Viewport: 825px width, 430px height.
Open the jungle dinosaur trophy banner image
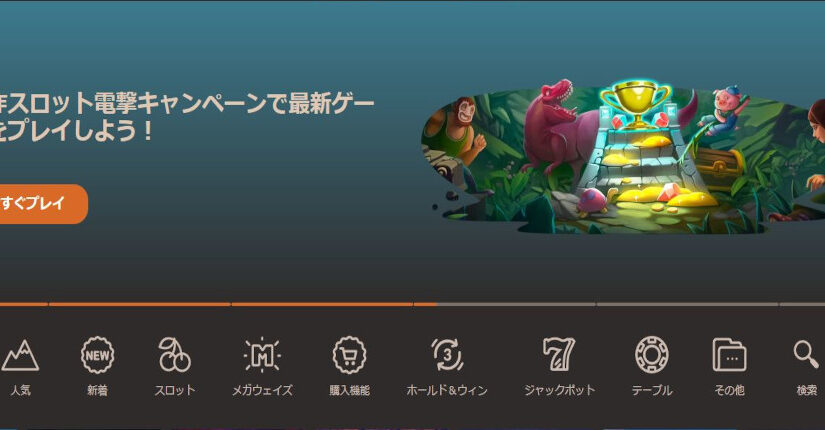pyautogui.click(x=623, y=156)
